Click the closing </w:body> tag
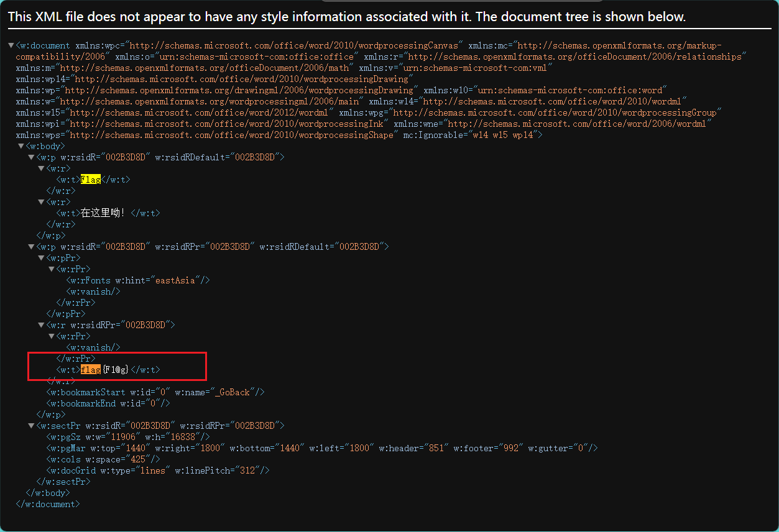This screenshot has height=532, width=779. click(48, 493)
